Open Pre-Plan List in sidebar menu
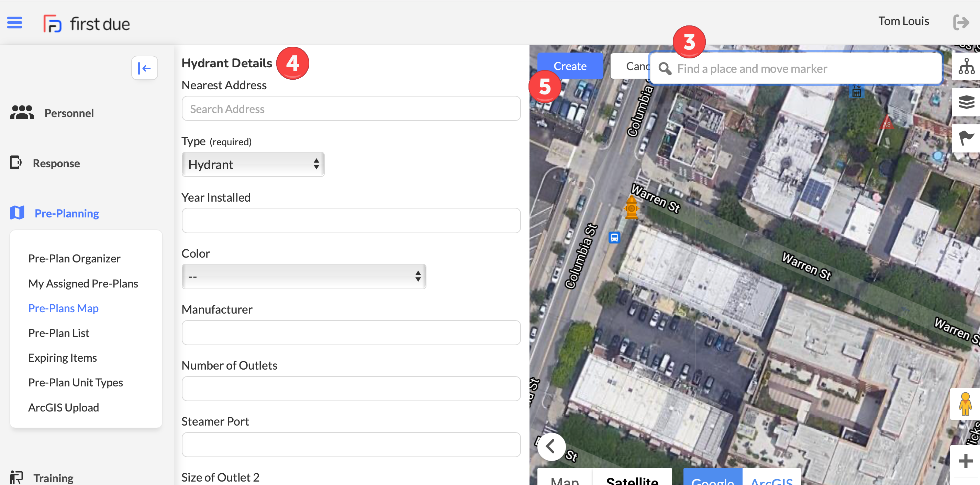Screen dimensions: 980x485 tap(58, 333)
